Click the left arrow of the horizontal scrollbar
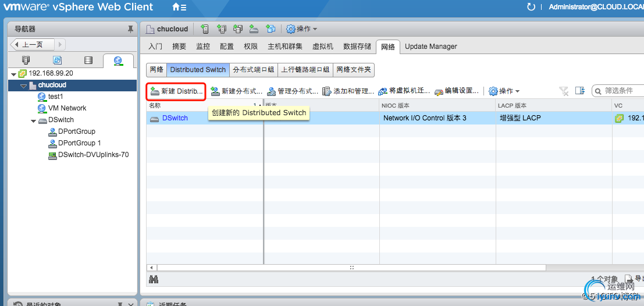The height and width of the screenshot is (306, 644). tap(151, 268)
